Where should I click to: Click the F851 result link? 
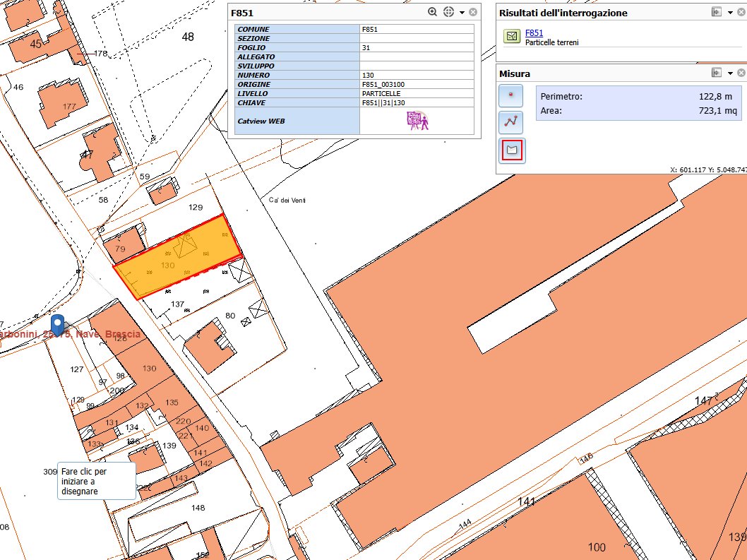534,33
